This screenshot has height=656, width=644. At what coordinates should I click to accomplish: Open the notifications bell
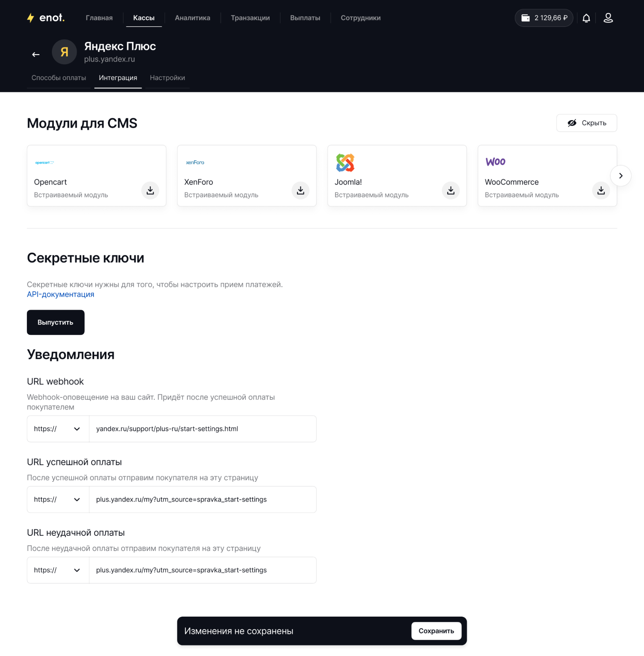pos(586,18)
